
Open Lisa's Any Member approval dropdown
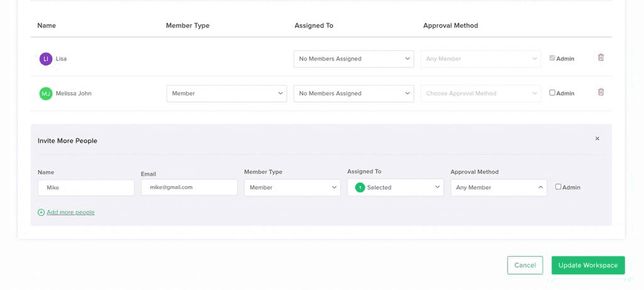click(x=480, y=59)
